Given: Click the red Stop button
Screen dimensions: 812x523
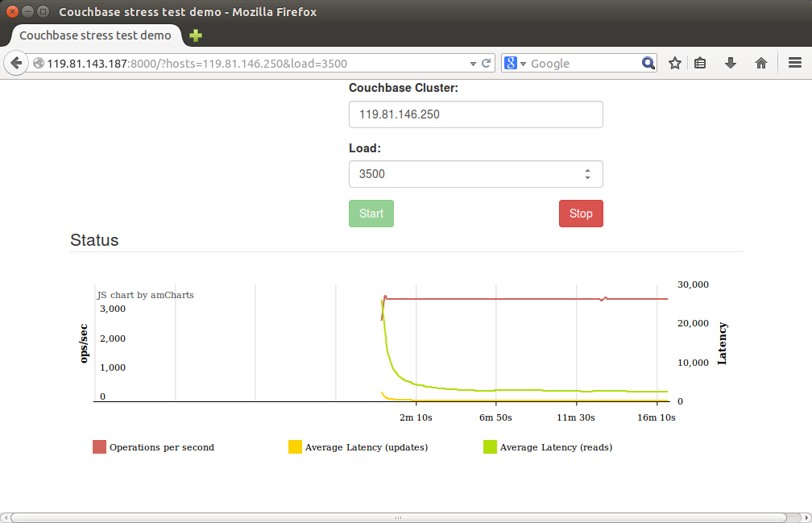Looking at the screenshot, I should click(x=581, y=214).
